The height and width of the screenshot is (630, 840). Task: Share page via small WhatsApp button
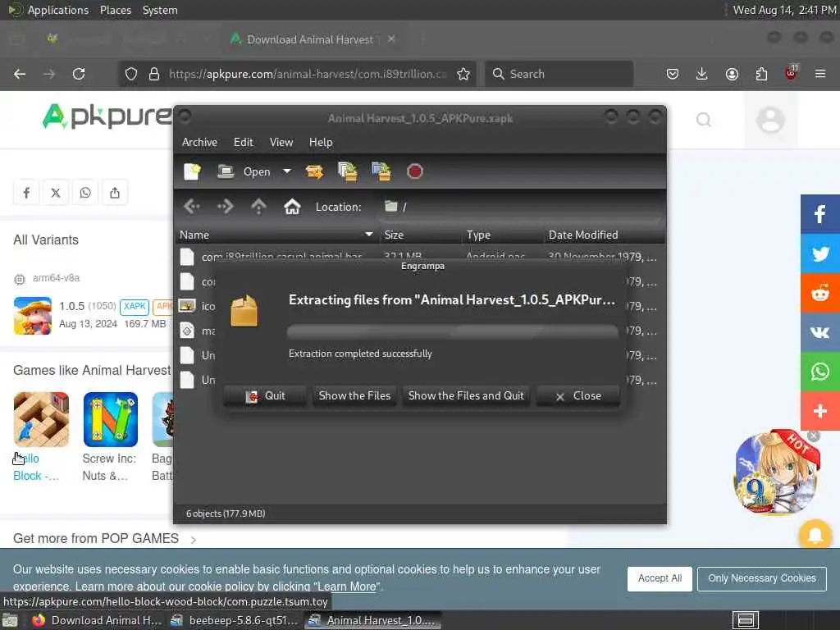[85, 192]
